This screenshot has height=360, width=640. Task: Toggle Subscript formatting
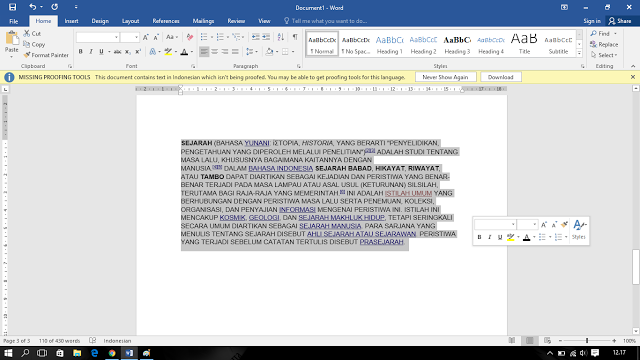pyautogui.click(x=128, y=52)
